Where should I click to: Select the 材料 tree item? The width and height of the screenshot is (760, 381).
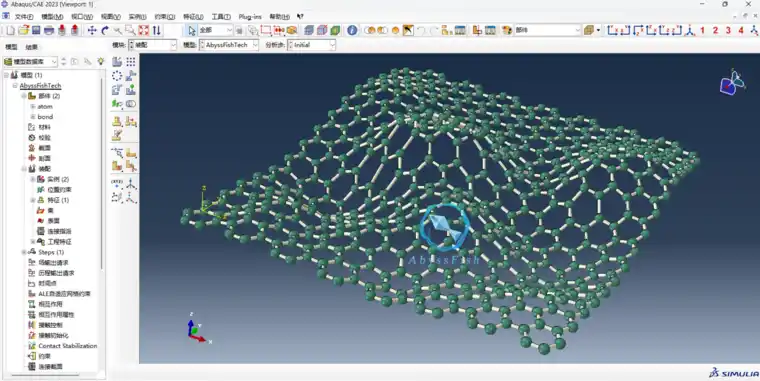point(45,127)
